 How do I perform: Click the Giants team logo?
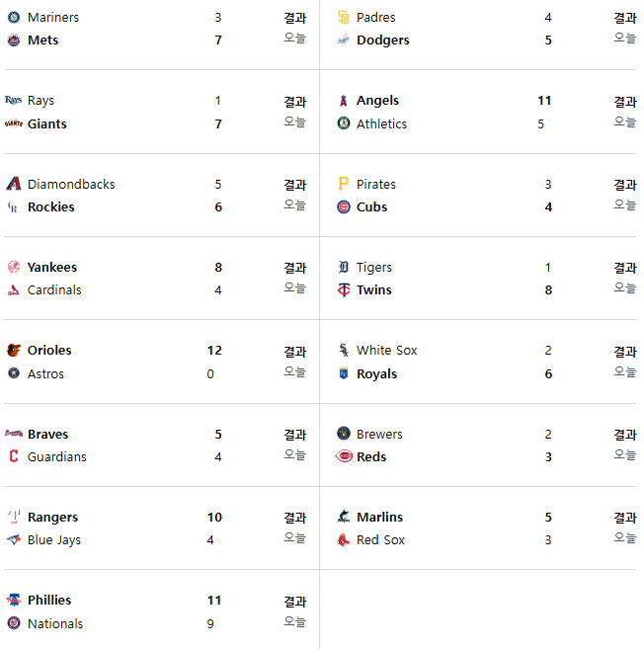14,123
